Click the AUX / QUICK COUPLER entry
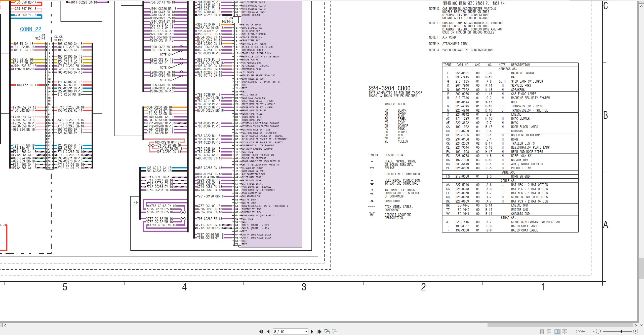Screen dimensions: 644x335 (x=527, y=164)
